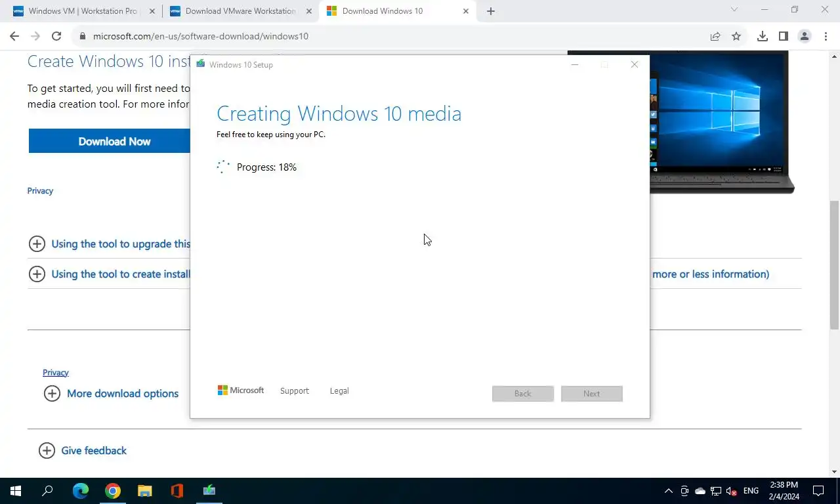This screenshot has height=504, width=840.
Task: Toggle Chrome side panel icon
Action: (783, 36)
